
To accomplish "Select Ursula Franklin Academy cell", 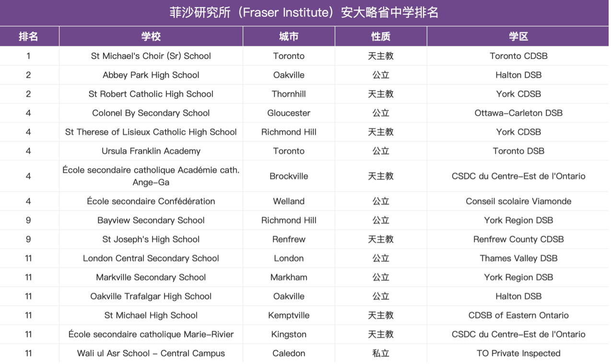I will 151,151.
